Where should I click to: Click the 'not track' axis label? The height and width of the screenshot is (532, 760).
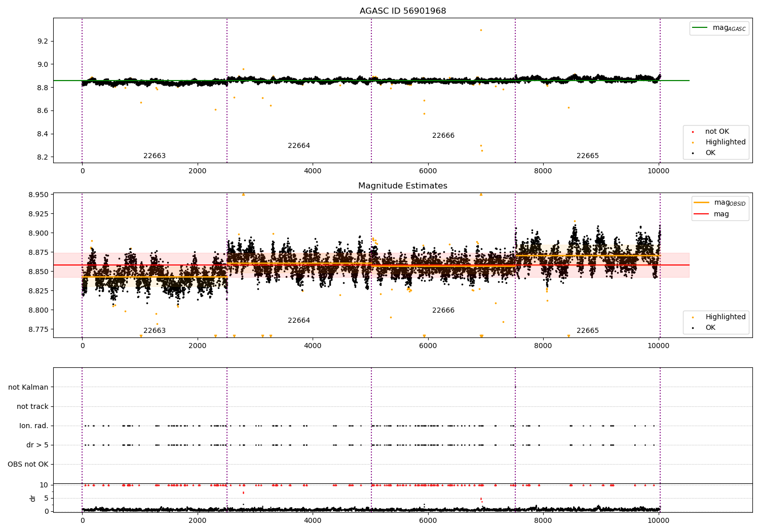(x=32, y=407)
